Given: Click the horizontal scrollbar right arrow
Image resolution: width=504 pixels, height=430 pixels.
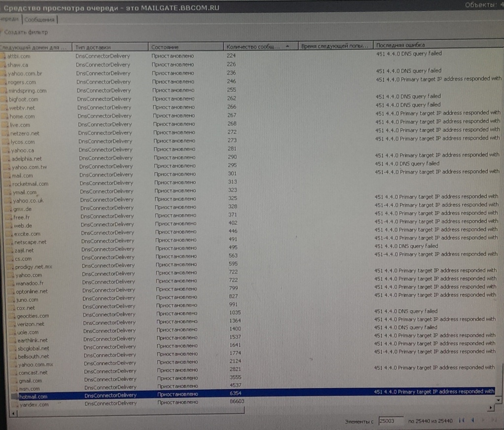Looking at the screenshot, I should pyautogui.click(x=491, y=408).
